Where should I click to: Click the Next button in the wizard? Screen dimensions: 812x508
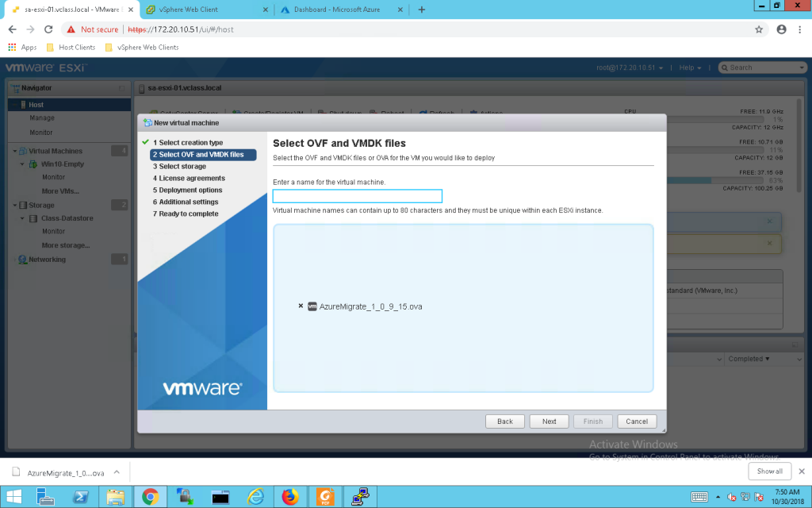tap(549, 421)
